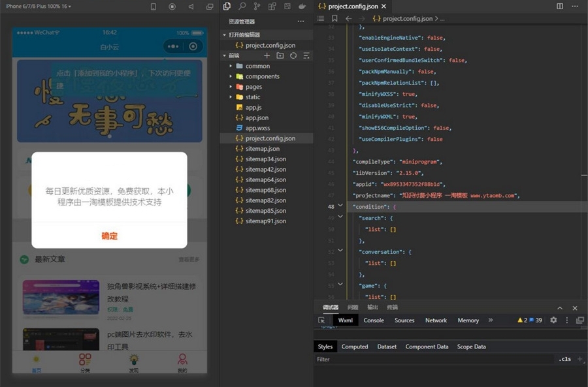Open app.json in the file tree
This screenshot has height=387, width=588.
257,117
